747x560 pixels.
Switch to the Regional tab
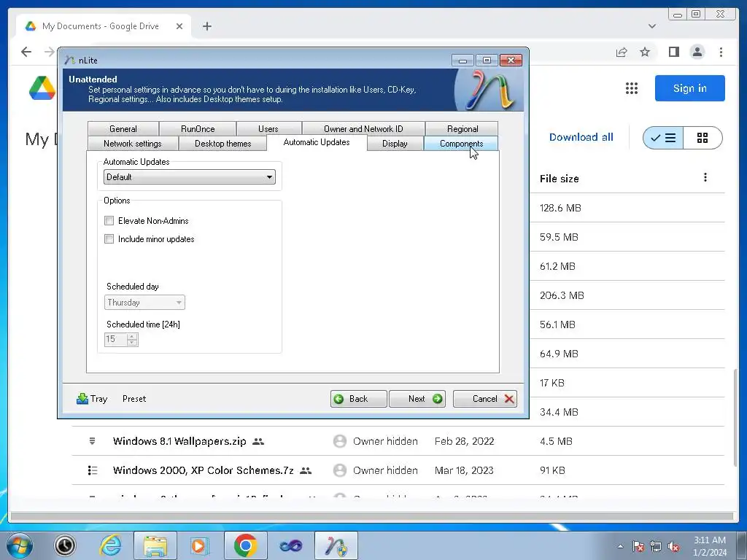pos(462,128)
